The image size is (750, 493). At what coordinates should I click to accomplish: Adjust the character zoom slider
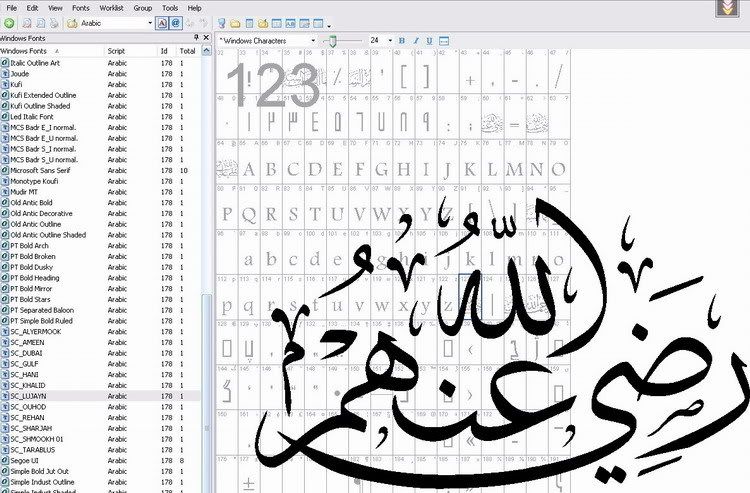(x=333, y=41)
